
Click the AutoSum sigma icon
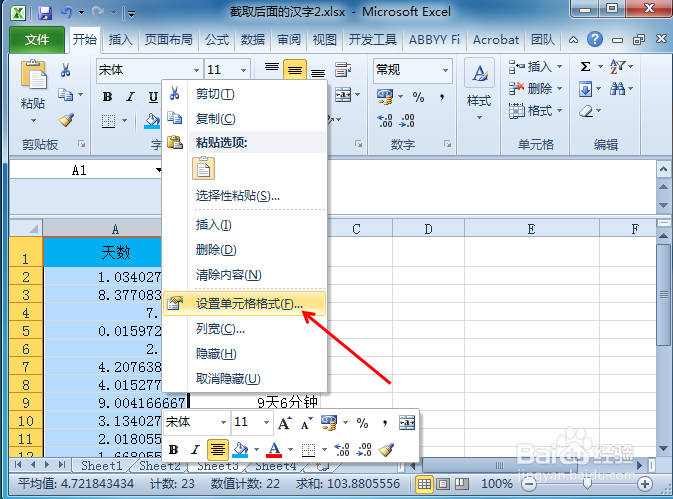585,67
